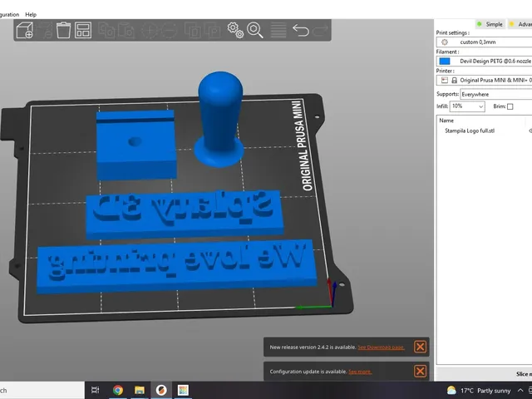Viewport: 532px width, 399px height.
Task: Click the colorful grid app taskbar icon
Action: pos(183,390)
